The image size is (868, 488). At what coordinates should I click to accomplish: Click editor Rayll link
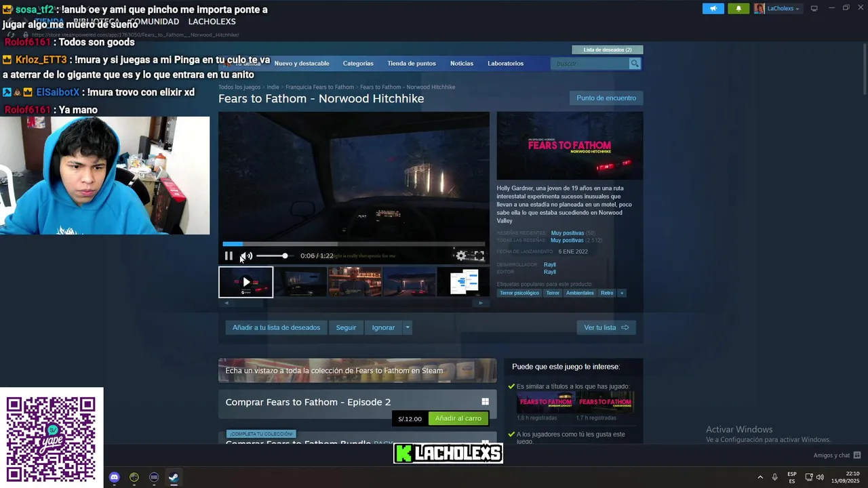(x=550, y=272)
